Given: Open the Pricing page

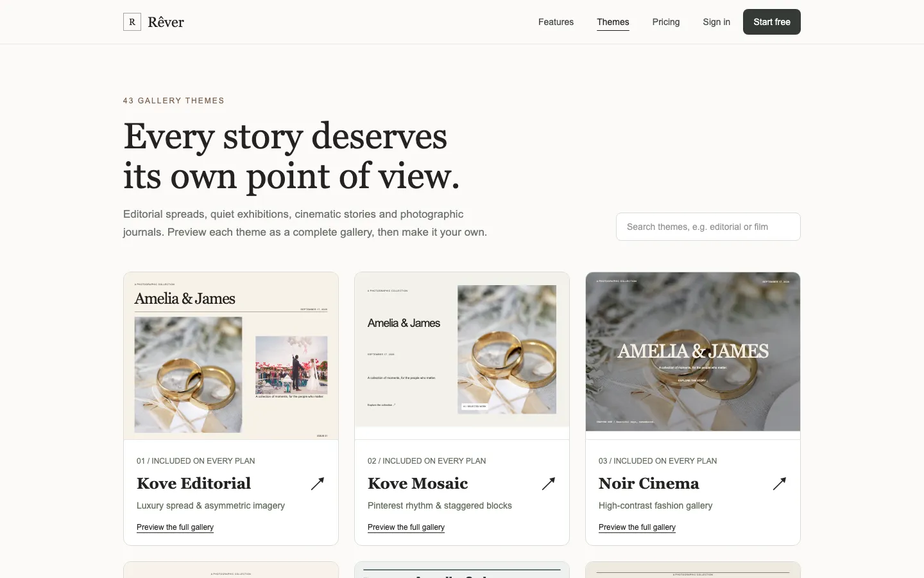Looking at the screenshot, I should pos(666,22).
